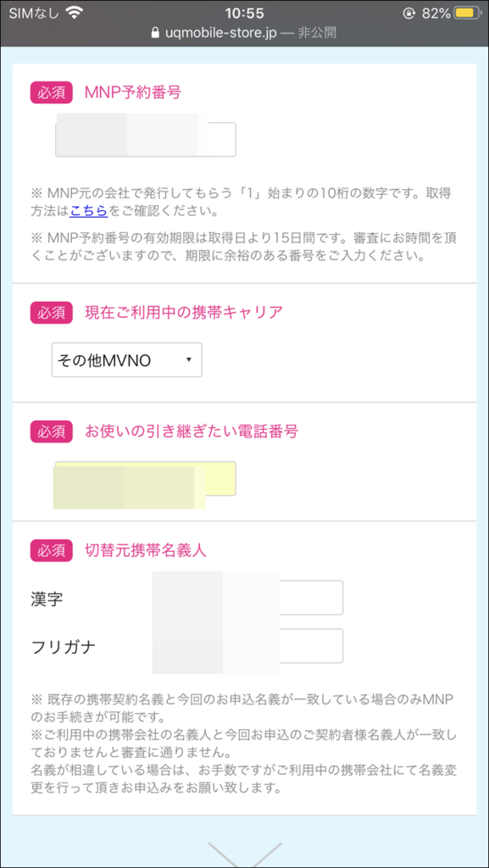Tap the 10:55 clock in status bar
Viewport: 489px width, 868px height.
[x=244, y=13]
